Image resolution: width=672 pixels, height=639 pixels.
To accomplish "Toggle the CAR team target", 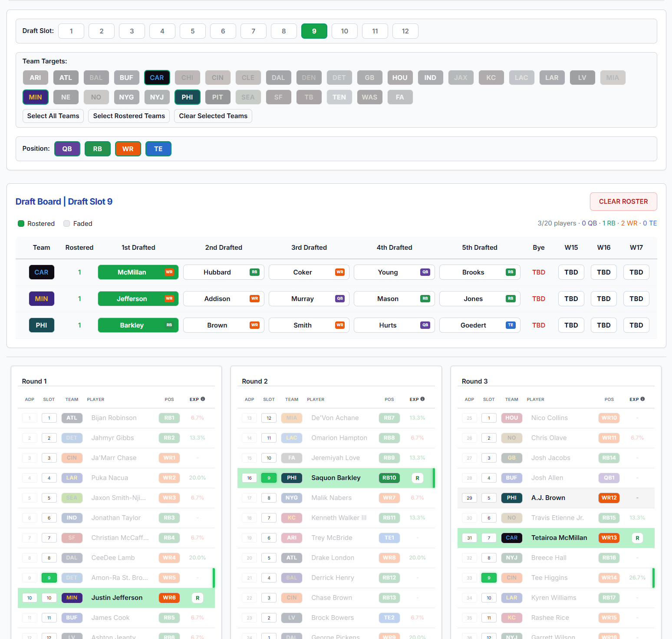I will pyautogui.click(x=157, y=77).
